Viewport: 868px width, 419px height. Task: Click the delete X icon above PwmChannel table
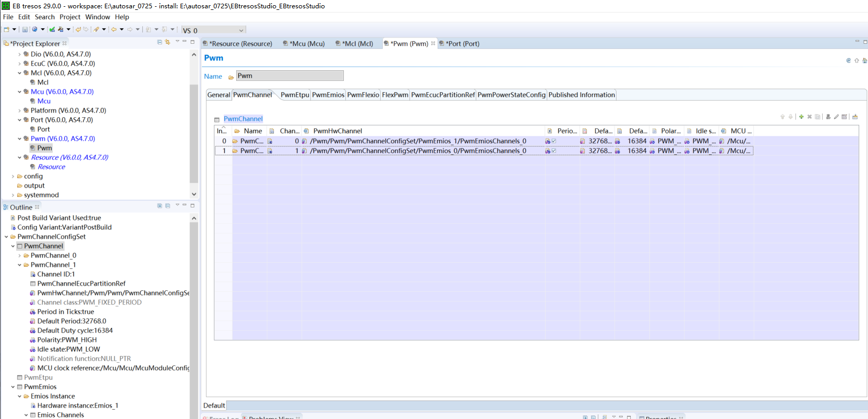[x=810, y=117]
